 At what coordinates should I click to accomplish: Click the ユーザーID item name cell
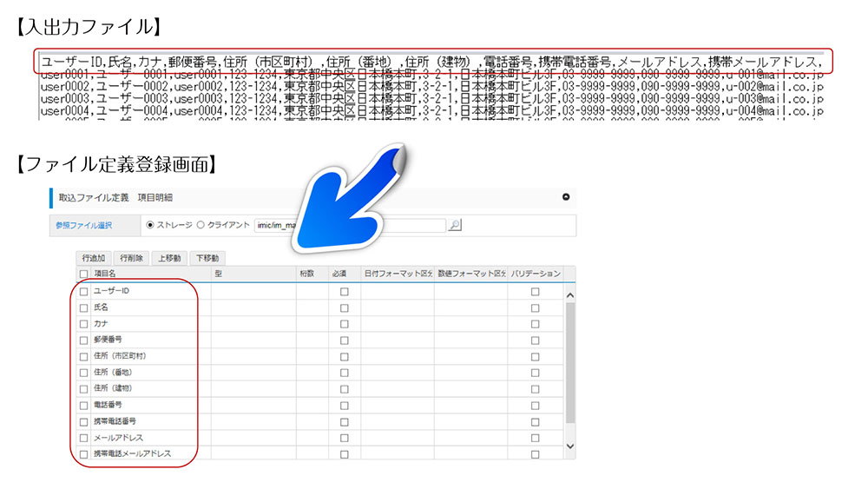coord(150,291)
